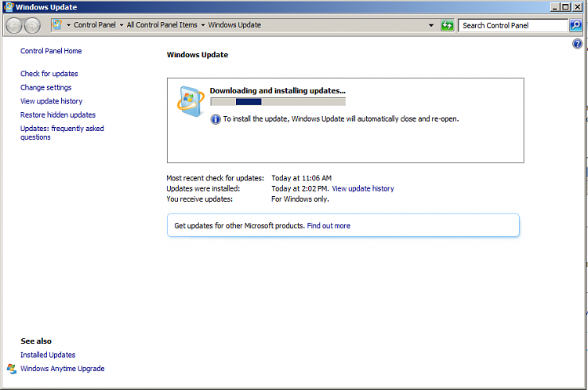
Task: Open Control Panel Home link
Action: click(51, 51)
